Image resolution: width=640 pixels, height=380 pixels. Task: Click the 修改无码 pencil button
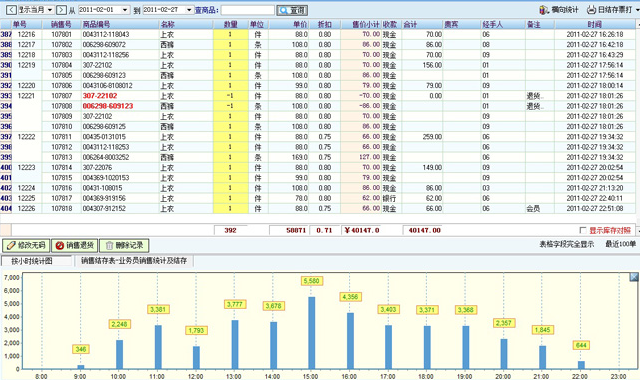point(26,245)
